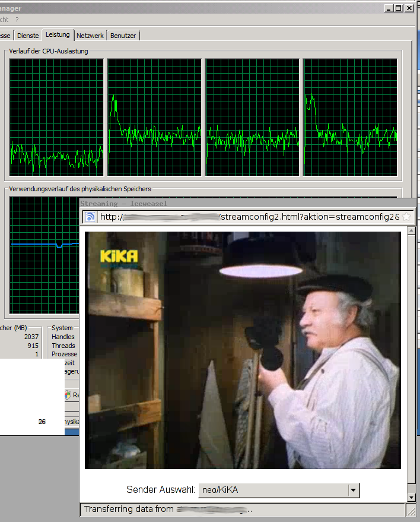Click the Iceweasel vertical scrollbar thumb
This screenshot has height=522, width=420.
pos(411,359)
